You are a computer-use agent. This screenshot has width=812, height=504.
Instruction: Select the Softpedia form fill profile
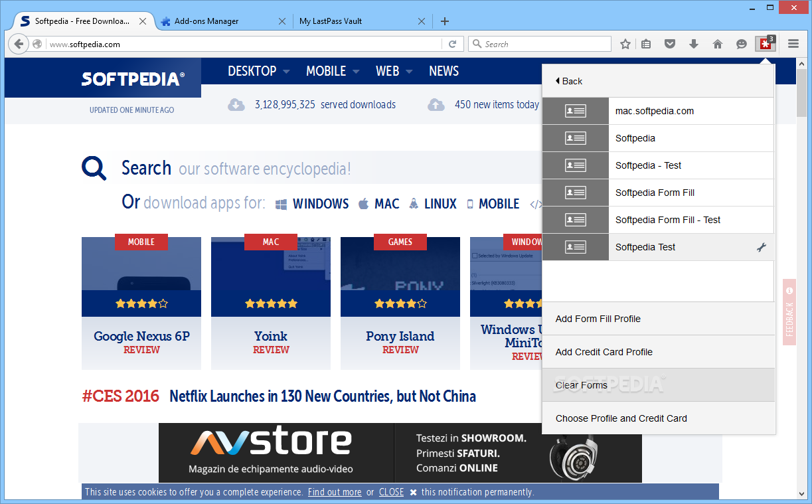pyautogui.click(x=659, y=138)
